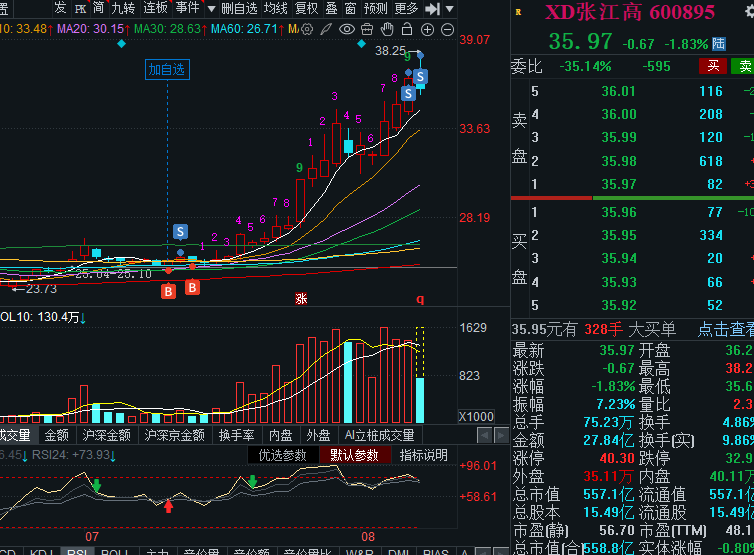The height and width of the screenshot is (555, 754).
Task: Switch to 换手率 tab
Action: click(237, 435)
